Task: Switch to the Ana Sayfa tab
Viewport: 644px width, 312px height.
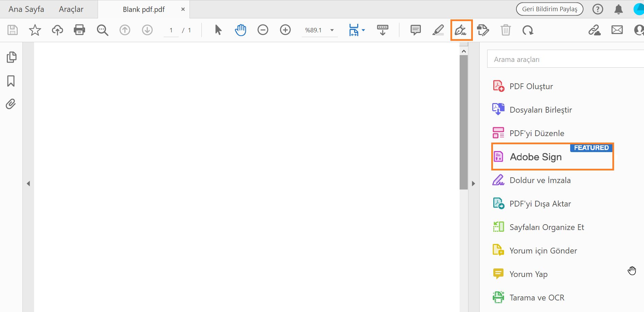Action: pos(26,9)
